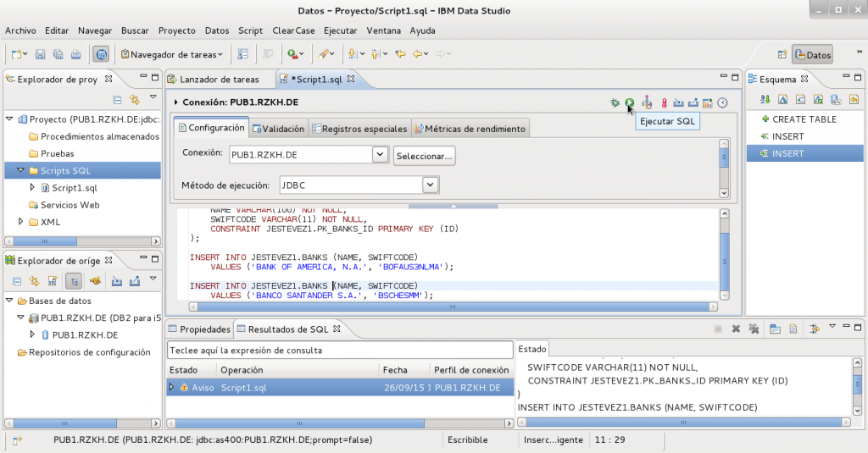Screen dimensions: 868x453
Task: Run the script with Ejecutar SQL icon
Action: (x=630, y=102)
